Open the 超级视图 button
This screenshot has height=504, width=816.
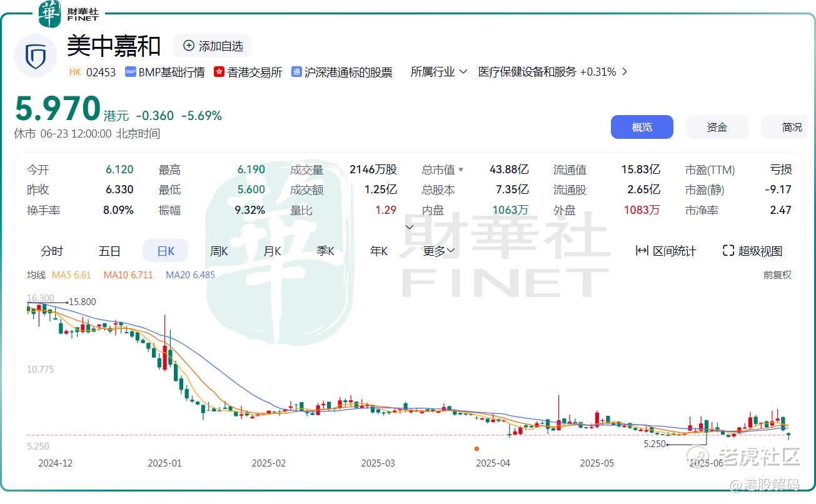point(752,251)
